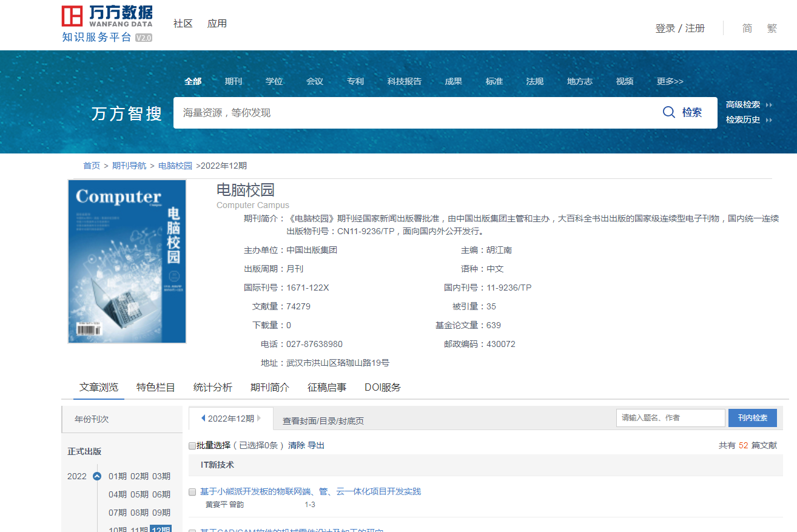Click arrows next to 检索历史
This screenshot has height=532, width=797.
769,120
